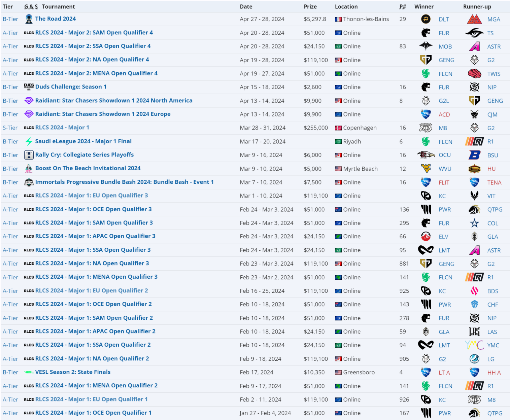Open Major 1: APAC Open Qualifier 3 link
510x420 pixels.
click(95, 236)
